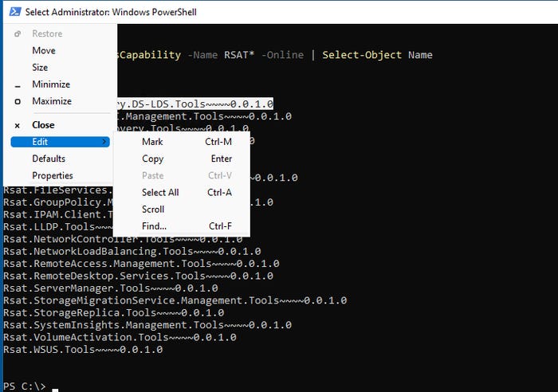Click the Rsat.StorageReplica.Tools line
558x392 pixels.
point(114,312)
